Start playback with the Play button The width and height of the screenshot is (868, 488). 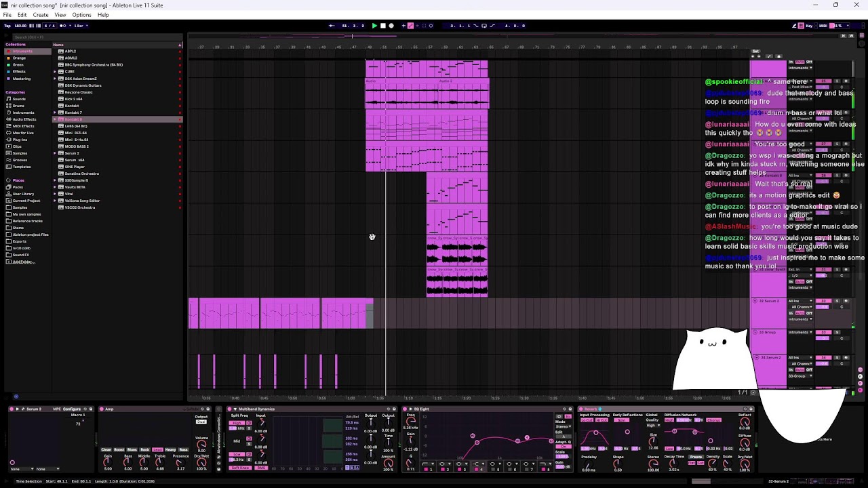[374, 26]
